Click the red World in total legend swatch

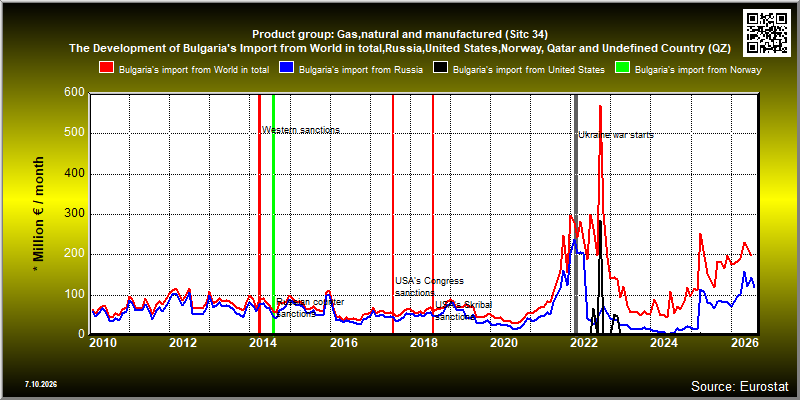pyautogui.click(x=107, y=69)
